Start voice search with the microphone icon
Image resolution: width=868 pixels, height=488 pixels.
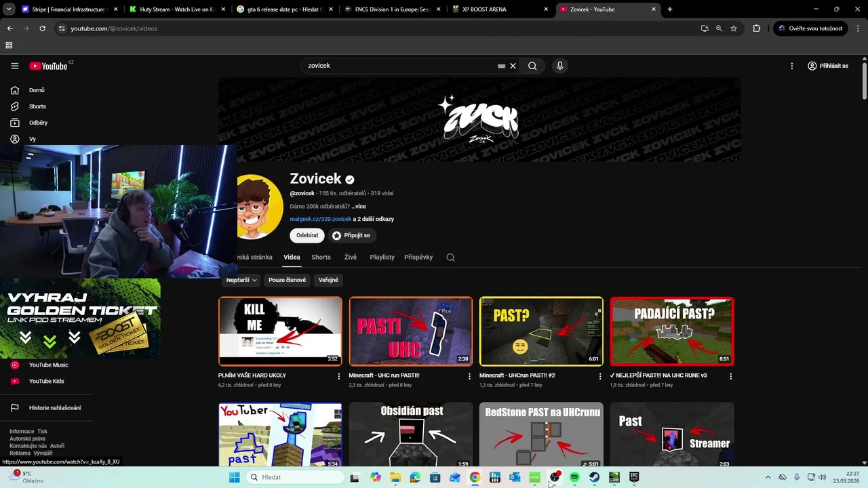point(559,66)
